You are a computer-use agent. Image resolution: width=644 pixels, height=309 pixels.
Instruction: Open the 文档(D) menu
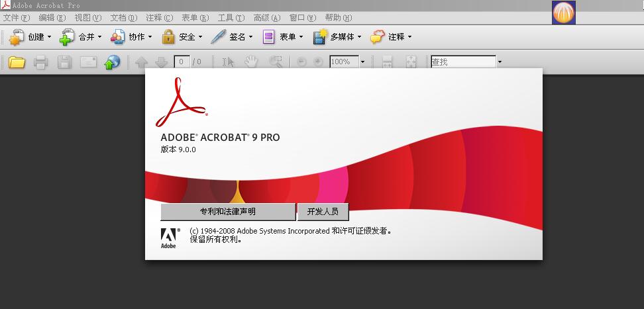click(124, 18)
